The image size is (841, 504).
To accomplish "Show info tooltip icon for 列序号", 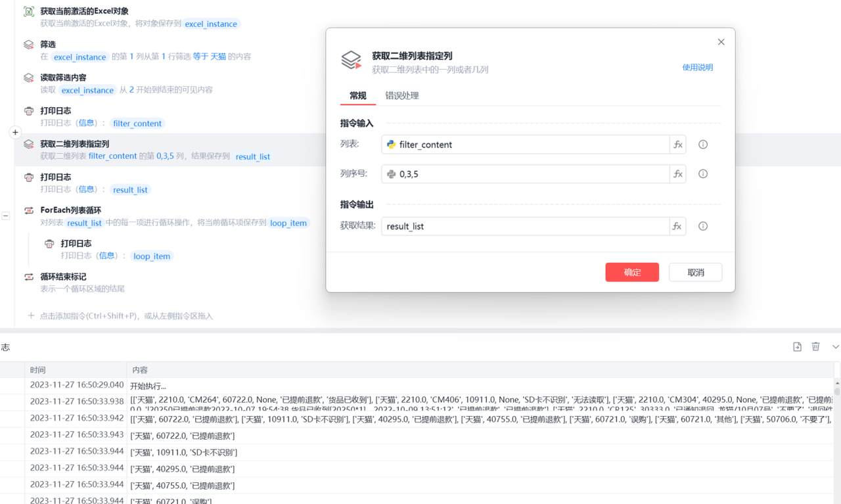I will [703, 174].
